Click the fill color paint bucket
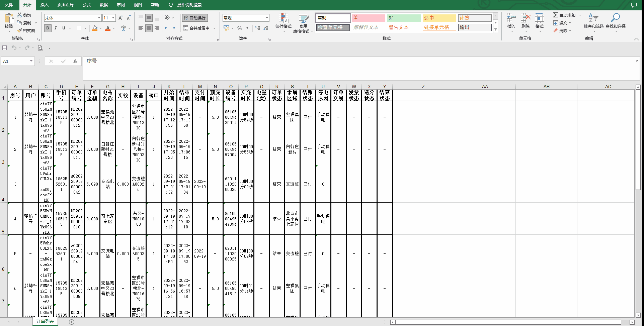Image resolution: width=644 pixels, height=326 pixels. tap(95, 28)
